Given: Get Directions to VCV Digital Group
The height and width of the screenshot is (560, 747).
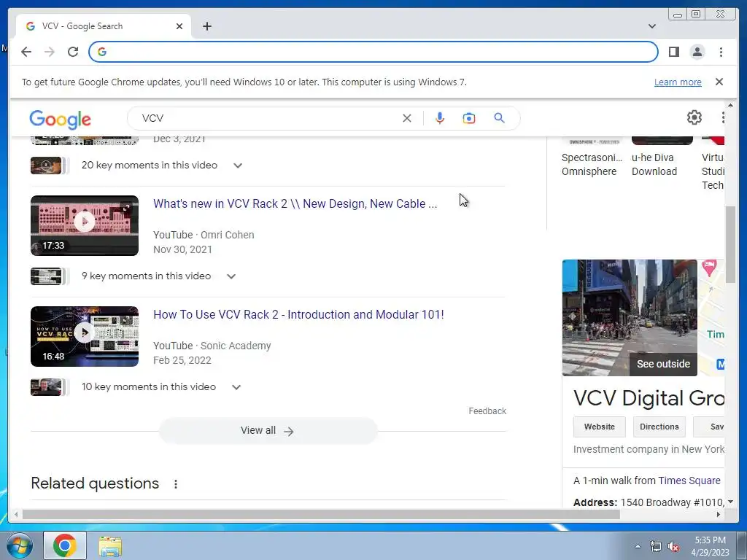Looking at the screenshot, I should [659, 427].
